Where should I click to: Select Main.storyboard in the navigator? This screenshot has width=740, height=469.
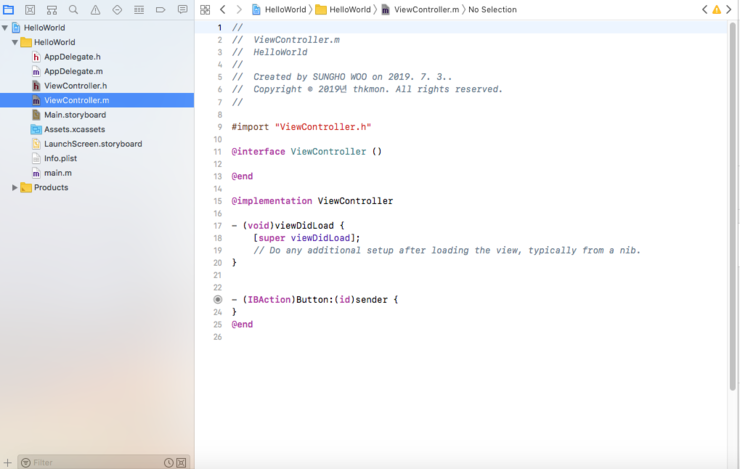[74, 115]
